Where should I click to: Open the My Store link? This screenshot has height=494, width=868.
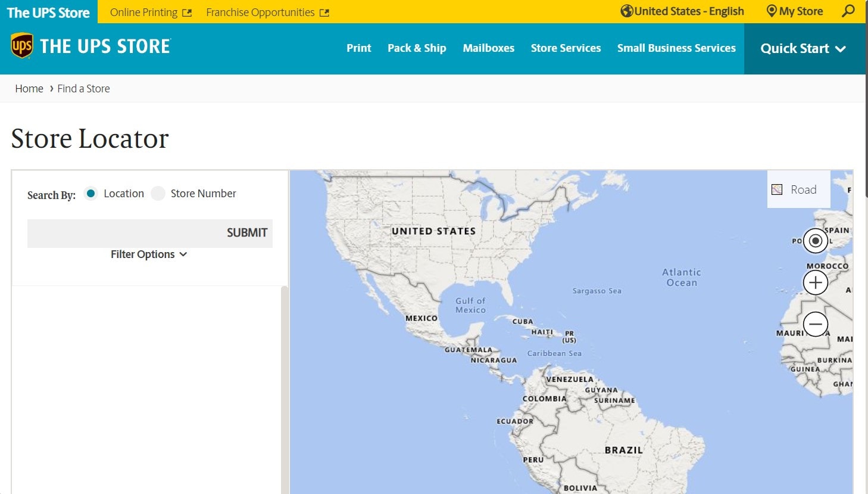pyautogui.click(x=801, y=11)
